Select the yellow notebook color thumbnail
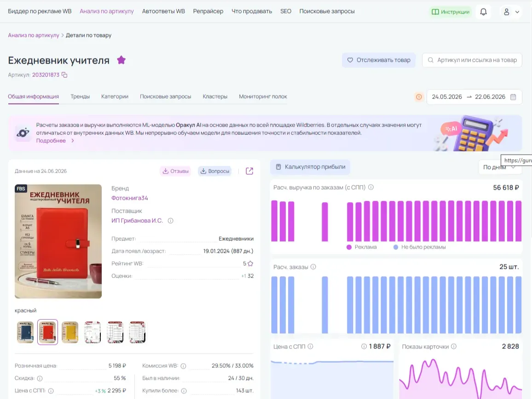Image resolution: width=532 pixels, height=399 pixels. point(70,332)
